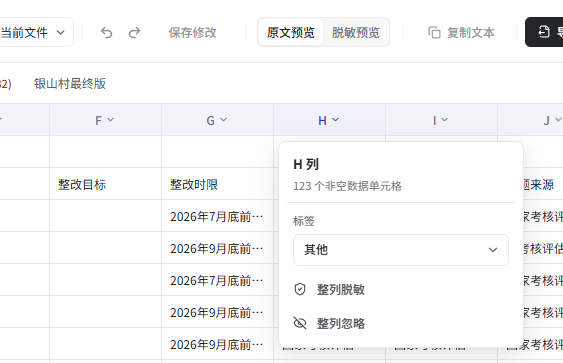Click the H 列 popup title

tap(306, 164)
